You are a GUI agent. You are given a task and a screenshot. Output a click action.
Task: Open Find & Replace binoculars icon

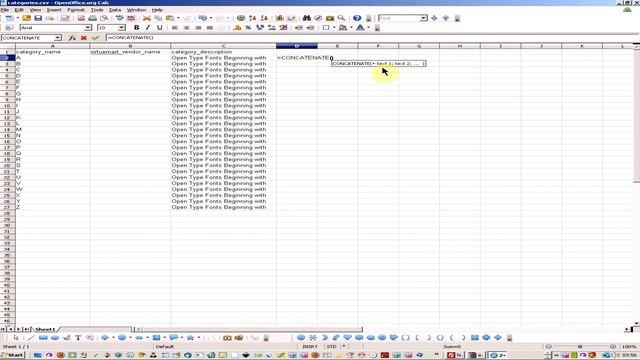click(307, 18)
